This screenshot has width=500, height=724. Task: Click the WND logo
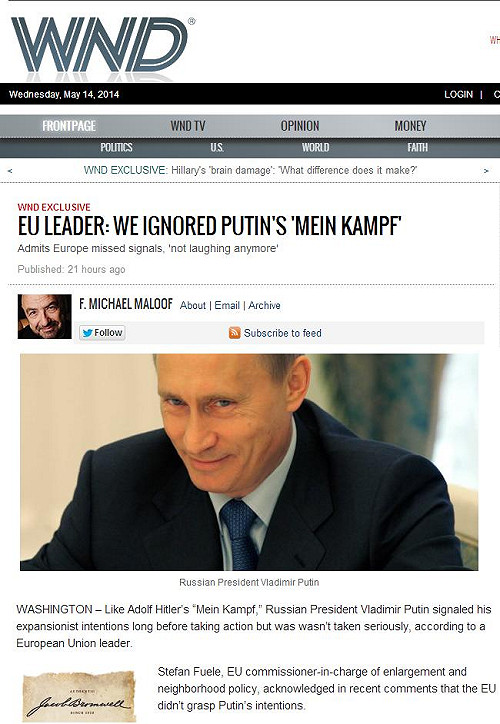(x=100, y=46)
